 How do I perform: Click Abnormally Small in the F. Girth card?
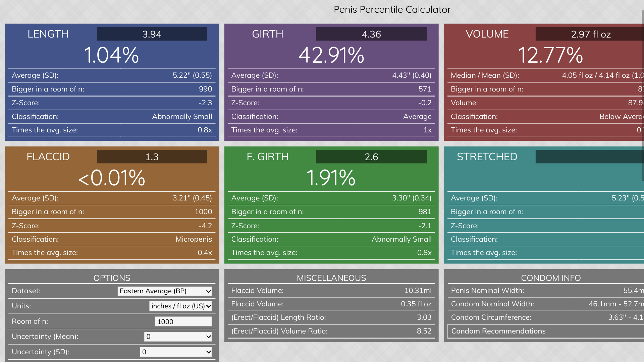401,239
